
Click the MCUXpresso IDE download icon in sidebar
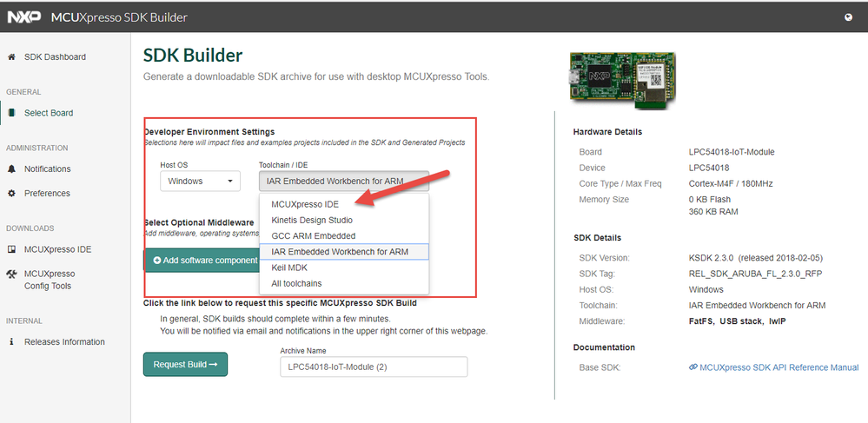pyautogui.click(x=11, y=249)
